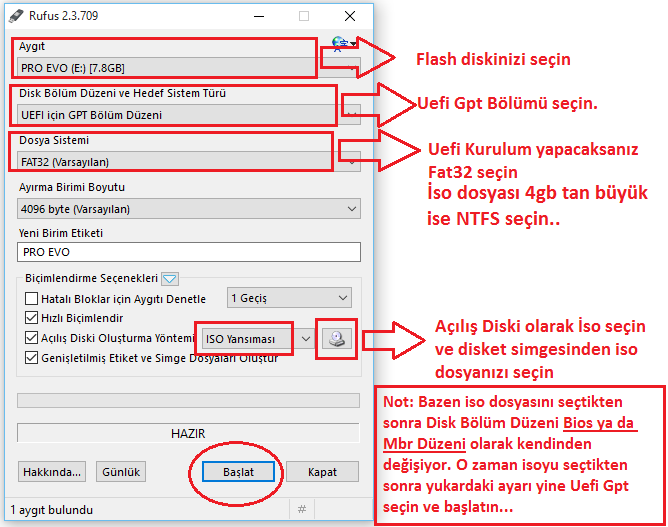Enable Hatalı Bloklar için Aygıtı Denetle checkbox
The image size is (668, 527).
click(31, 299)
